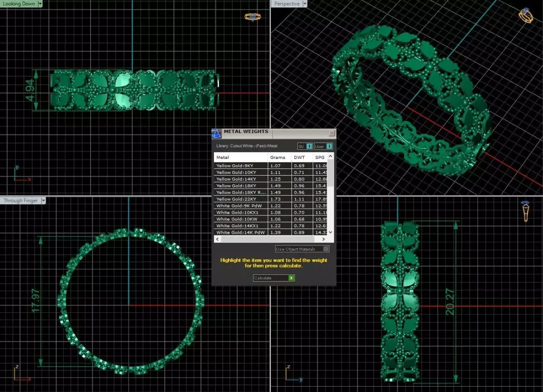Select the White Gold:10KW row
The height and width of the screenshot is (392, 543).
(x=271, y=219)
